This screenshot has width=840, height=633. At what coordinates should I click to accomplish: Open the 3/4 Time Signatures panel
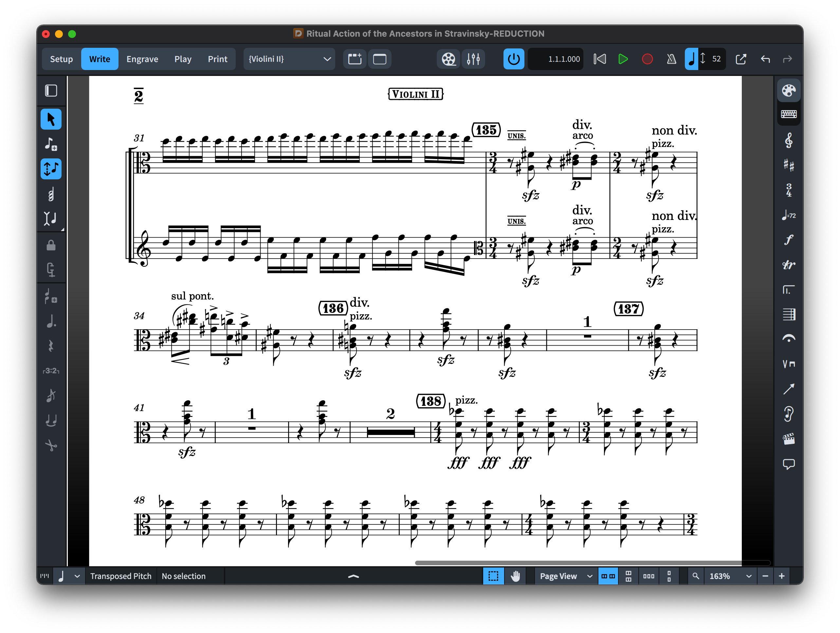[789, 190]
